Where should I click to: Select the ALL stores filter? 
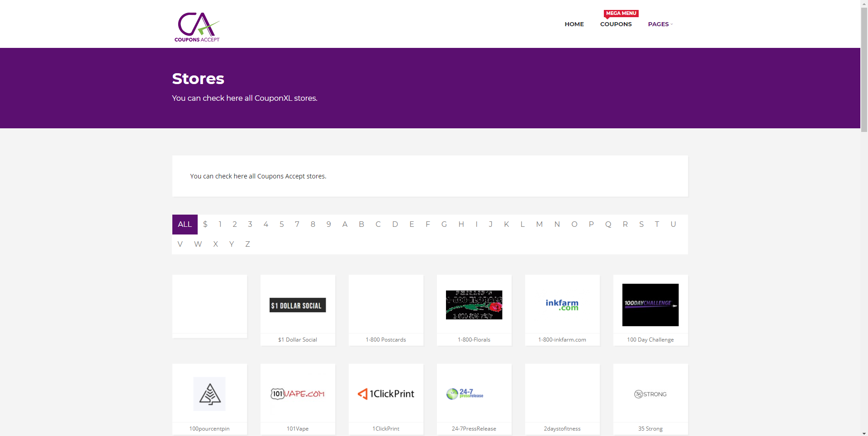pyautogui.click(x=185, y=225)
